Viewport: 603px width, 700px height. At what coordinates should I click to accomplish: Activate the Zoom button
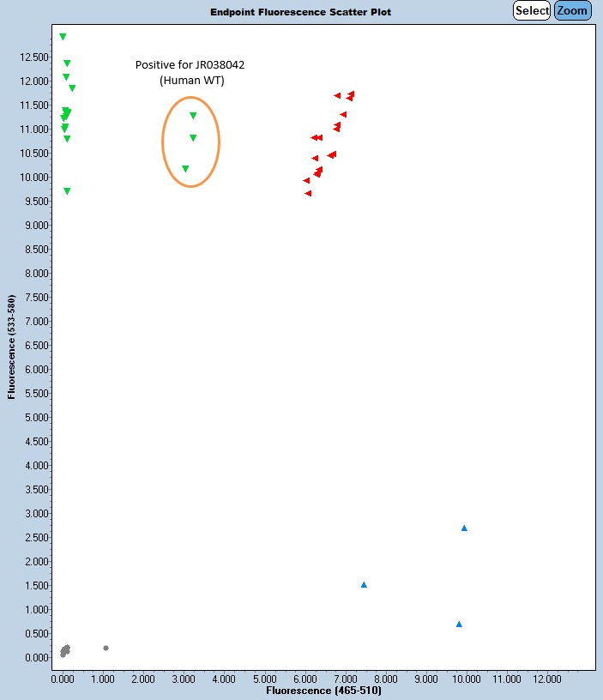(x=572, y=11)
